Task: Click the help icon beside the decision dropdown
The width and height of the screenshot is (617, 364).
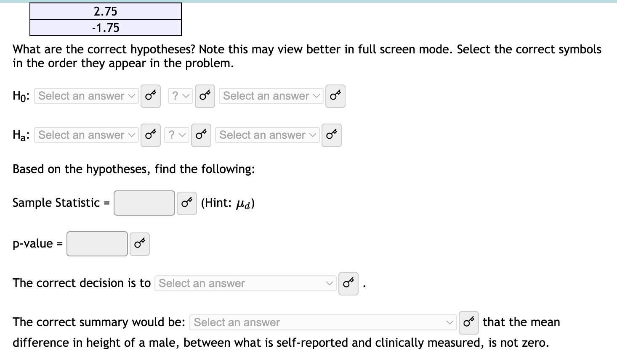Action: (348, 284)
